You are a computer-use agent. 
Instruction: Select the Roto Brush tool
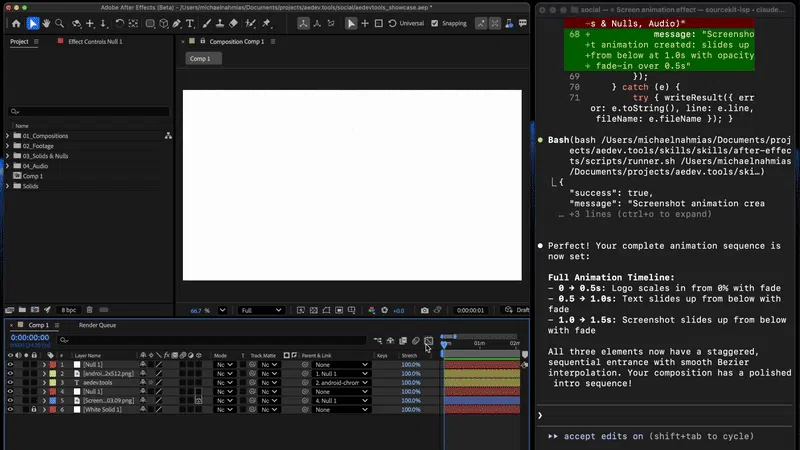[x=250, y=23]
